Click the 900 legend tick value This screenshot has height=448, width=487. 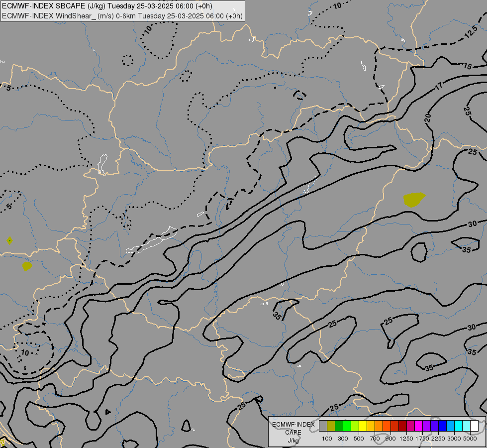pos(390,439)
